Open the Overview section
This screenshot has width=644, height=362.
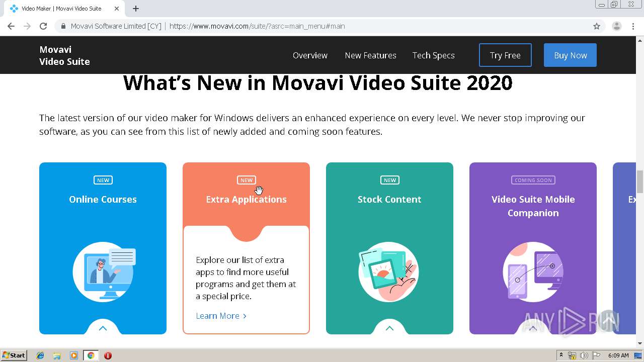point(310,55)
